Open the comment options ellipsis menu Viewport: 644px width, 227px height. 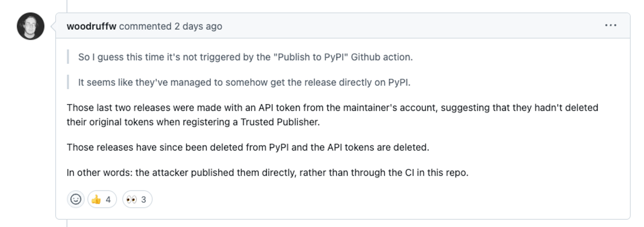[610, 25]
